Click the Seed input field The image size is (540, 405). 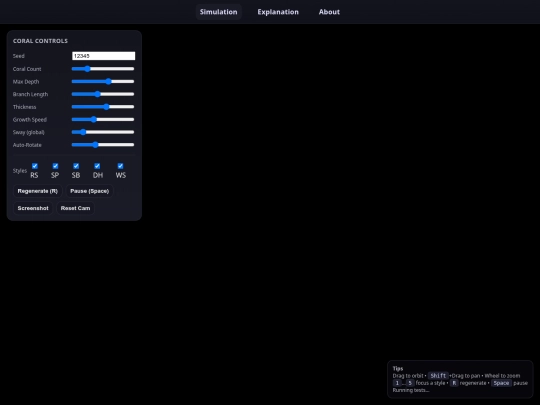[103, 56]
